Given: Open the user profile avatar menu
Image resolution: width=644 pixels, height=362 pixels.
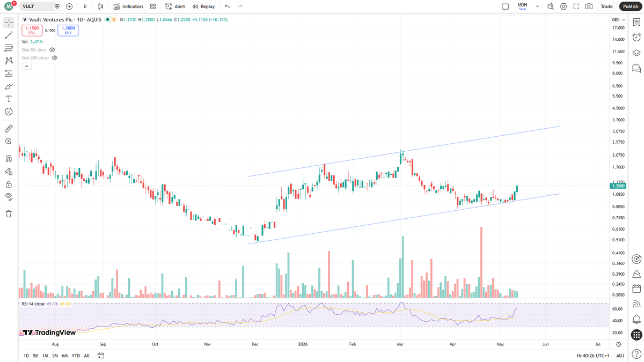Looking at the screenshot, I should click(x=9, y=6).
